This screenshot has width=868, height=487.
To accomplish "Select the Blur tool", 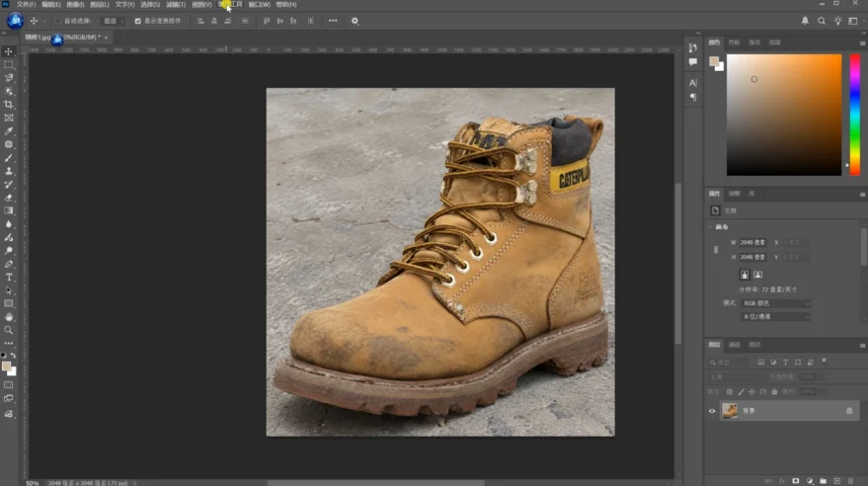I will coord(9,224).
